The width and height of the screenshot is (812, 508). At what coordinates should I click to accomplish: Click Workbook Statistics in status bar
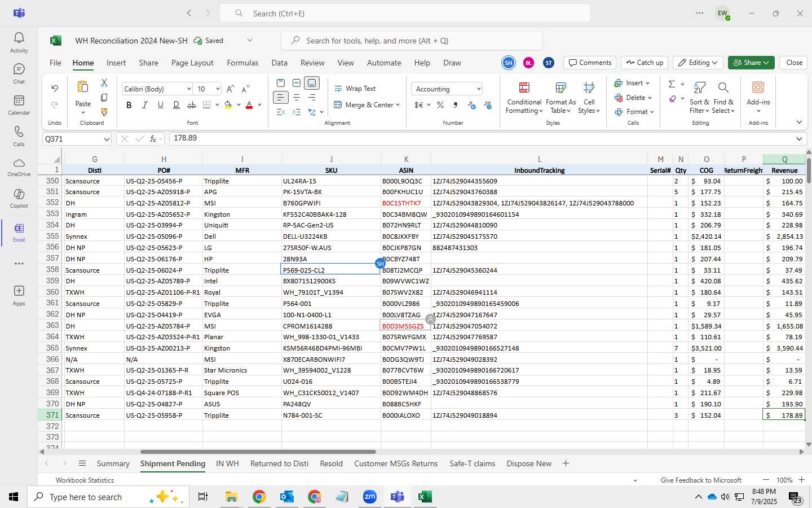85,480
